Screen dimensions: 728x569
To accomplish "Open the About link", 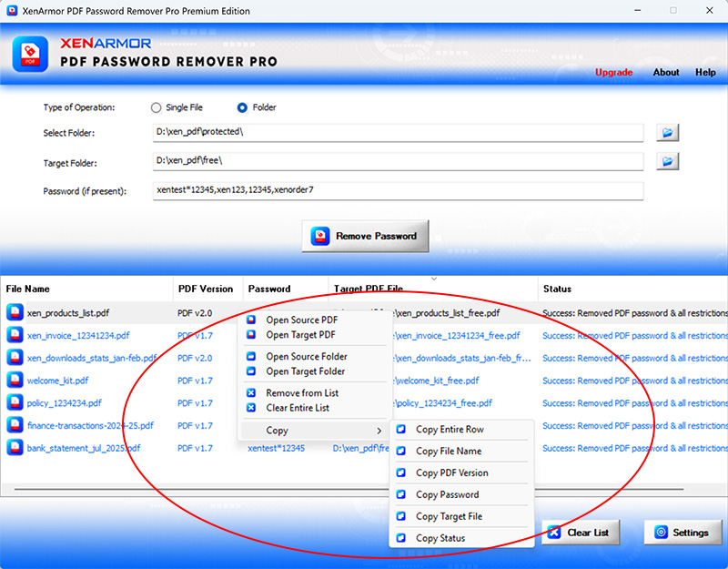I will (666, 72).
